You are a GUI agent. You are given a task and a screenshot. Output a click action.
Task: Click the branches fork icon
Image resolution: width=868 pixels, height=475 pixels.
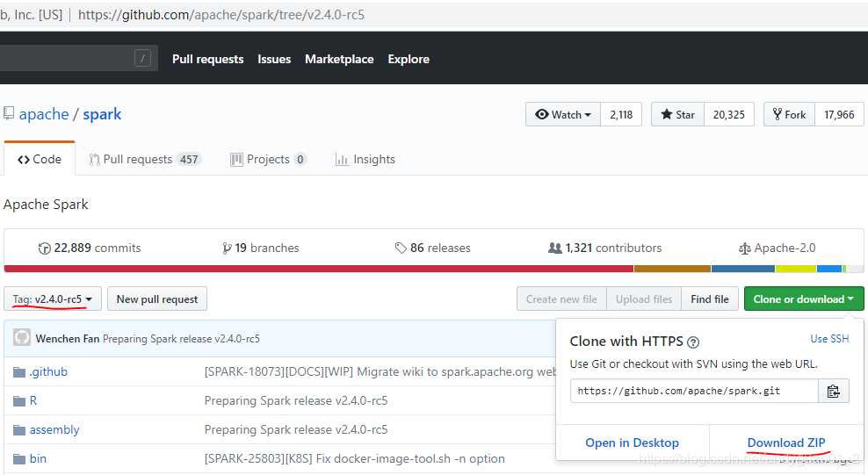tap(227, 248)
